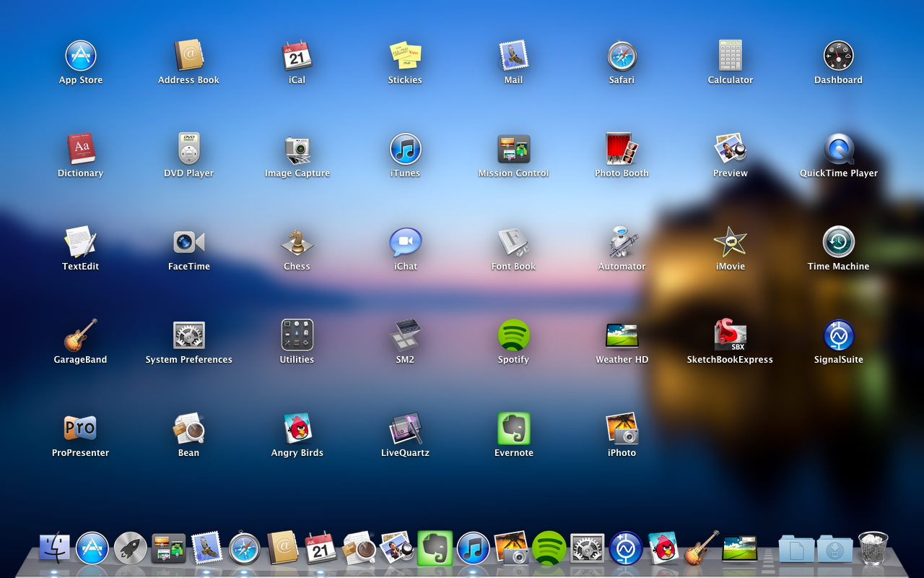The width and height of the screenshot is (924, 578).
Task: Click the GarageBand guitar in the Dock
Action: coord(701,548)
